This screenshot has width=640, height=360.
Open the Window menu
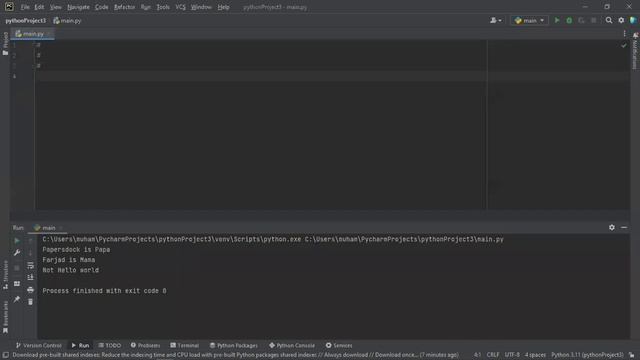point(201,7)
